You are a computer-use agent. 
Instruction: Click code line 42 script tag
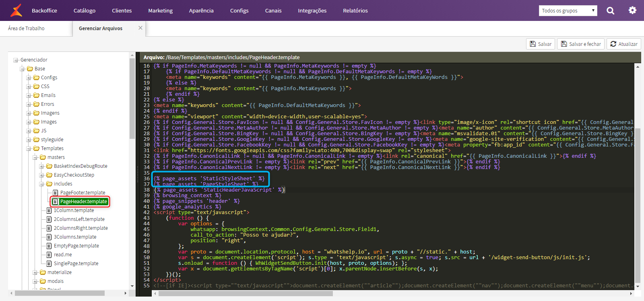pos(201,212)
